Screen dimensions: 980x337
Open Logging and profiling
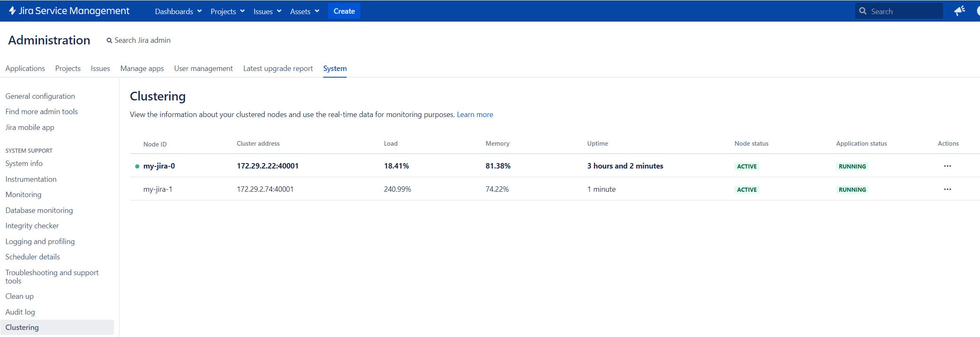point(40,242)
